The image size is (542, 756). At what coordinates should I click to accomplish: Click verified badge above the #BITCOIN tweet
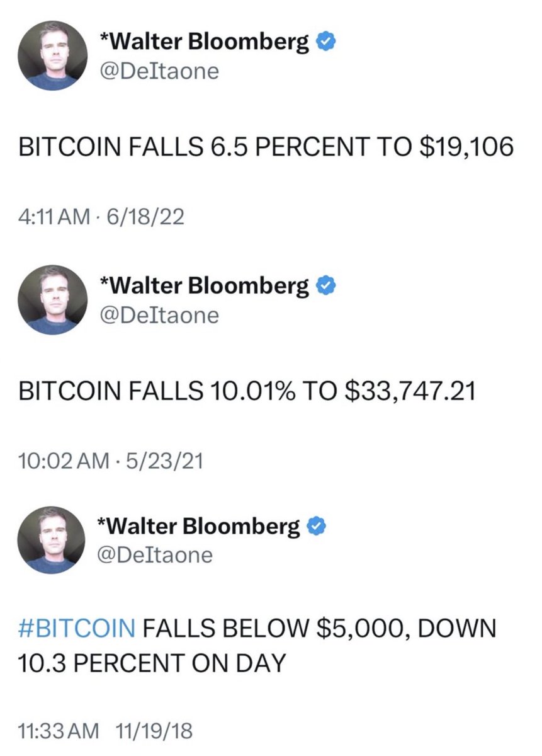click(x=317, y=527)
